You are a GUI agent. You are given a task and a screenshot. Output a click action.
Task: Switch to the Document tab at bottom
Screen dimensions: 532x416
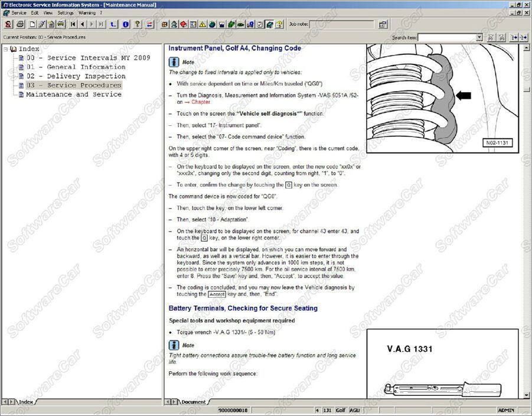193,402
